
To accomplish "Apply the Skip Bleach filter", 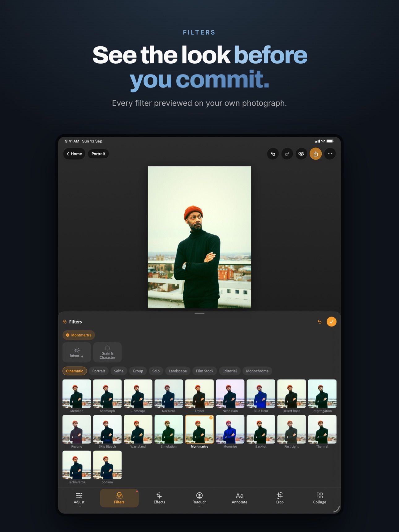I will point(107,429).
